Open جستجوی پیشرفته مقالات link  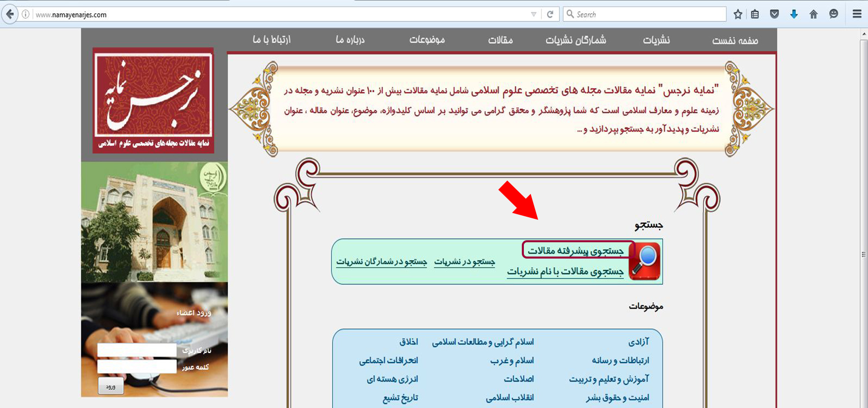(x=576, y=250)
